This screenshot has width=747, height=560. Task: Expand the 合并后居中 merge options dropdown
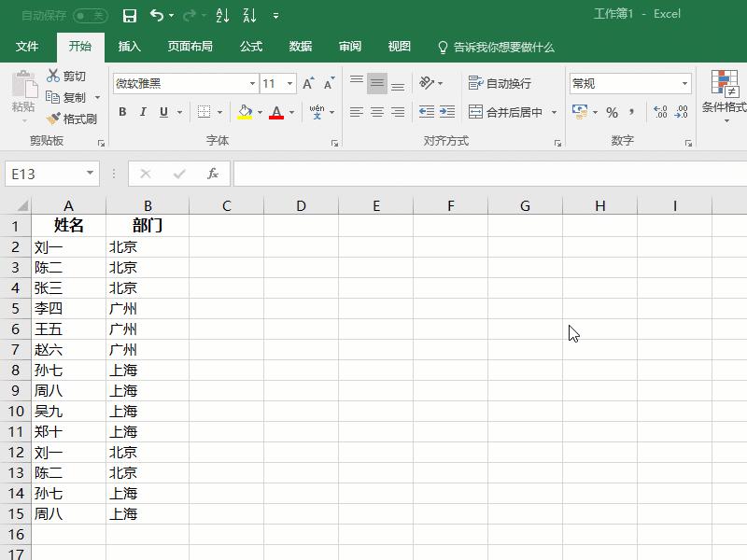[x=553, y=112]
